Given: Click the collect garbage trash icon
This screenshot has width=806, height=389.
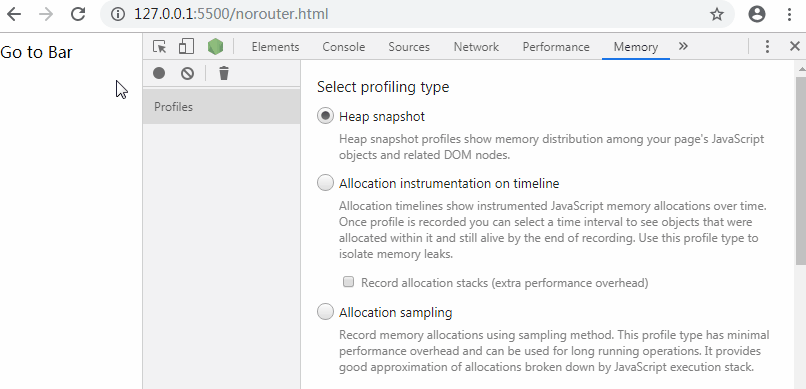Looking at the screenshot, I should [x=224, y=73].
